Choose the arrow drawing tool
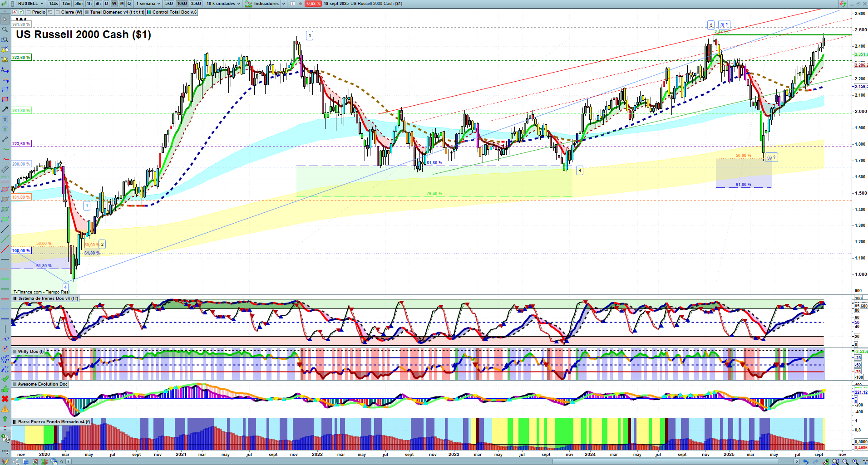 tap(5, 109)
